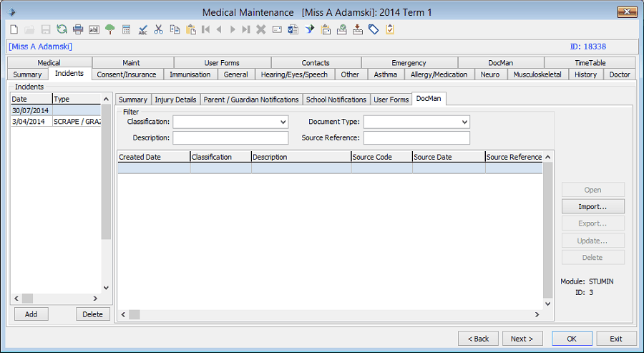The image size is (644, 353).
Task: Click the Delete button below the incidents list
Action: 92,314
